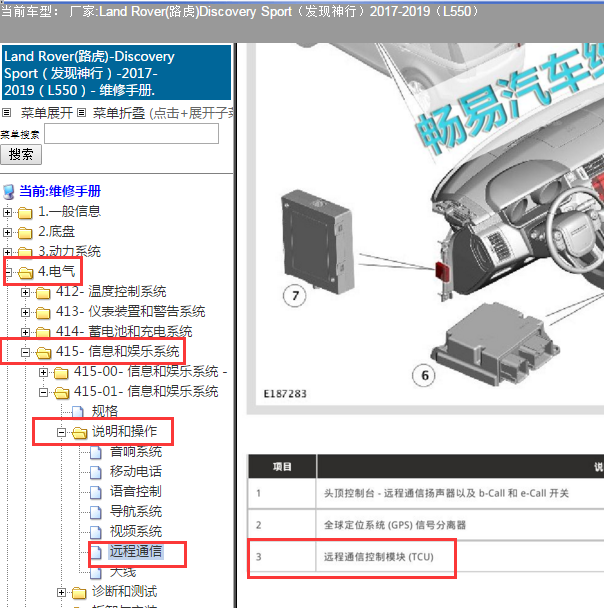Viewport: 604px width, 608px height.
Task: Open the 天线 page
Action: (123, 572)
